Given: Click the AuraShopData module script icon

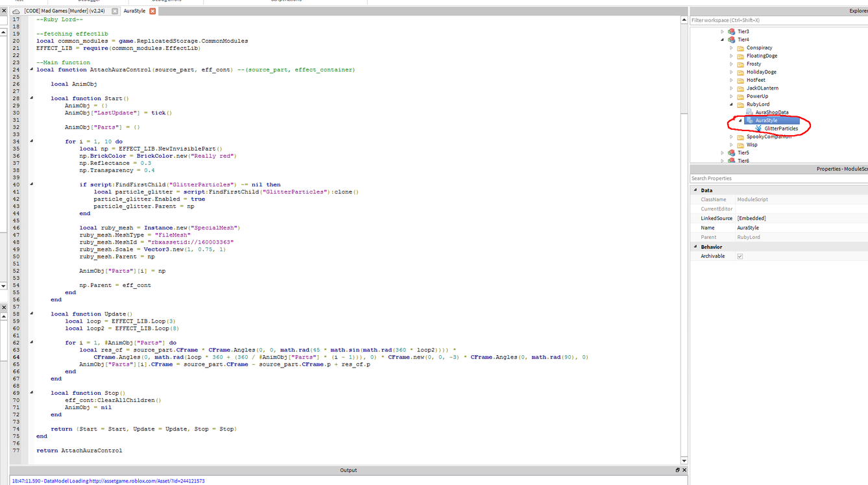Looking at the screenshot, I should click(x=749, y=112).
